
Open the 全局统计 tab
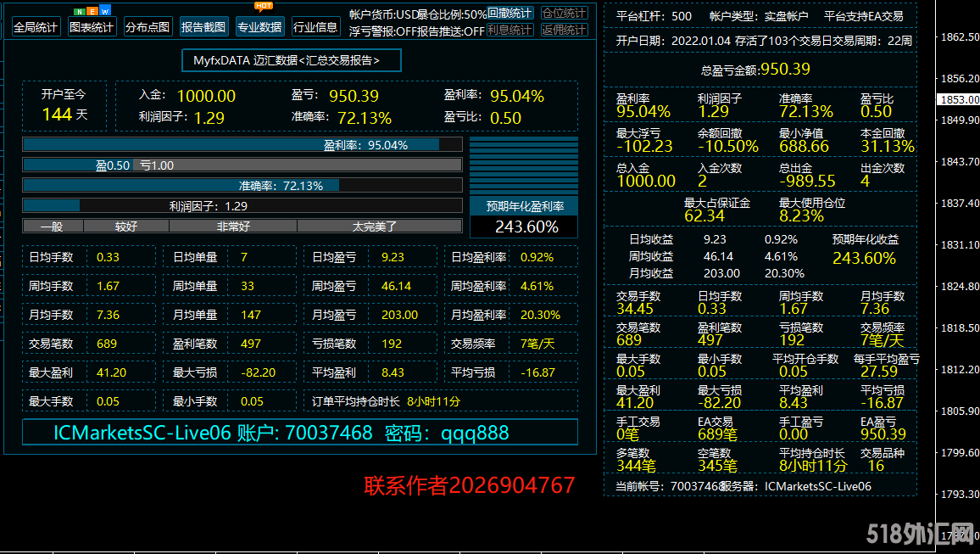coord(36,27)
